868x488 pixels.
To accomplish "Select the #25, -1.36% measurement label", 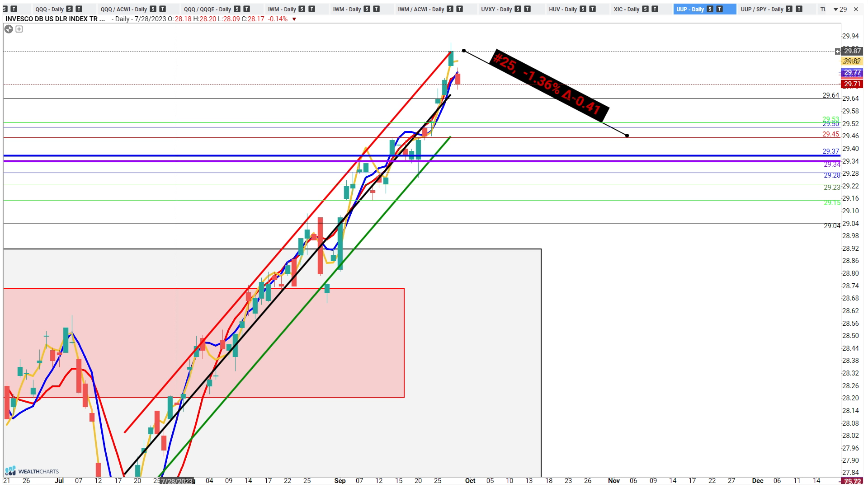I will pyautogui.click(x=549, y=85).
